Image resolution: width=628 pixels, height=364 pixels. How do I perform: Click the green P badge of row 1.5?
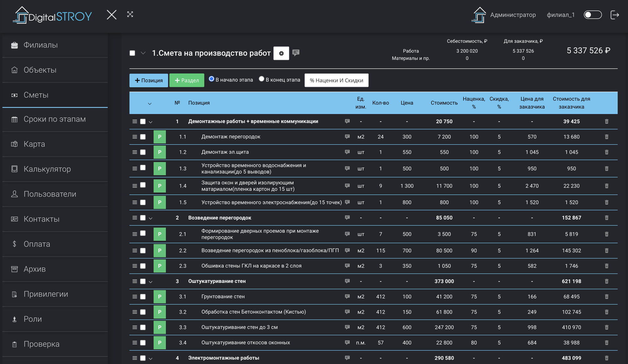point(160,203)
